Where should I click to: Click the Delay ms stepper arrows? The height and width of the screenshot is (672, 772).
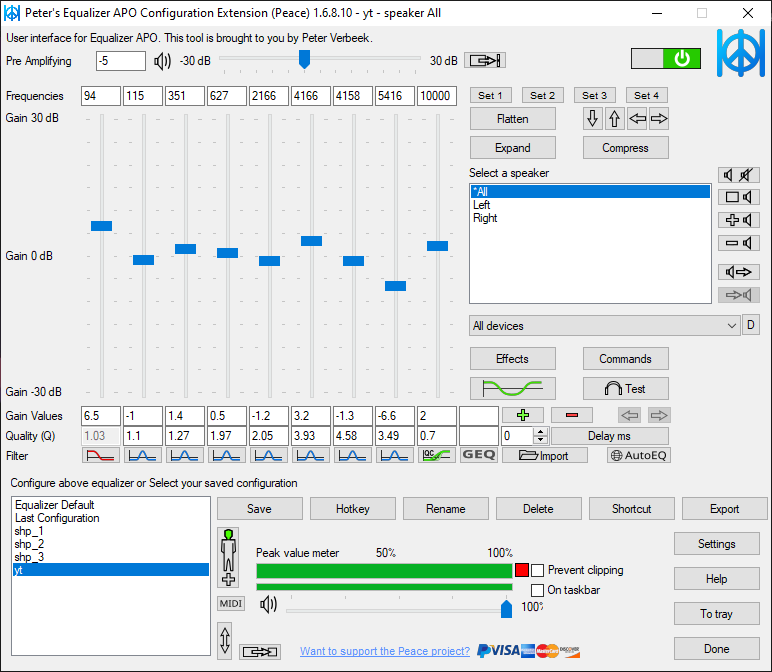click(x=541, y=436)
